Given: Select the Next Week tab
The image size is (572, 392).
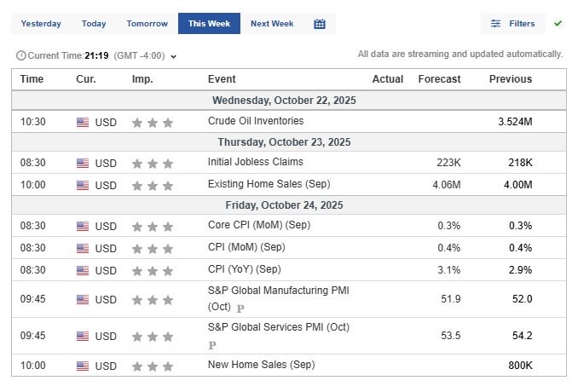Looking at the screenshot, I should (272, 24).
